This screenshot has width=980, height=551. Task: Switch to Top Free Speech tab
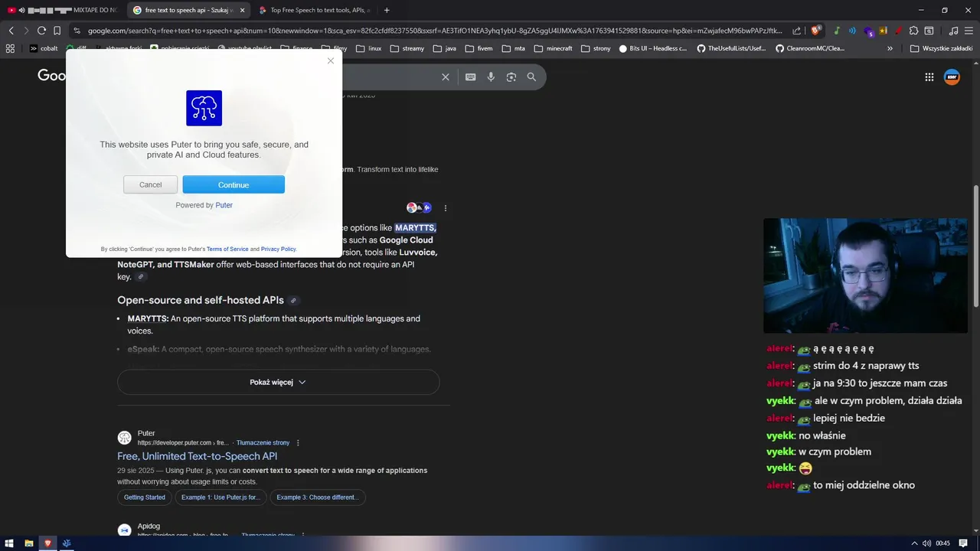(314, 10)
